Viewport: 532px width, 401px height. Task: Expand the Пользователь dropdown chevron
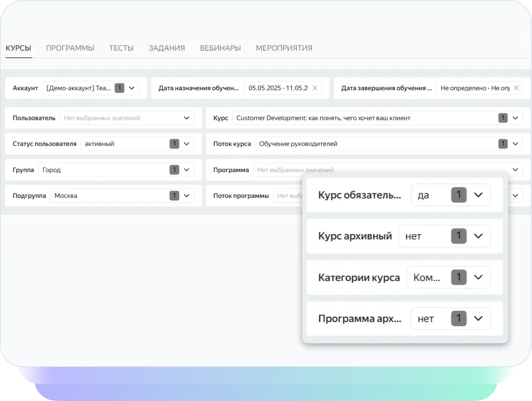(x=186, y=118)
